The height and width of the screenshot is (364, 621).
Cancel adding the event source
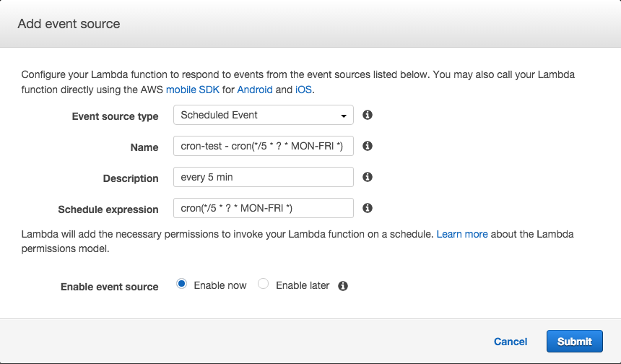point(511,342)
